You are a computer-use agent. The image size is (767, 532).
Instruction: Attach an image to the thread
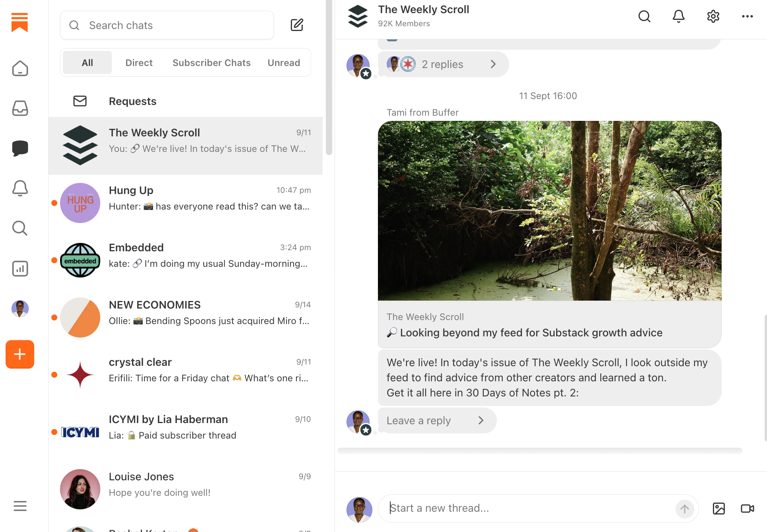pos(719,509)
